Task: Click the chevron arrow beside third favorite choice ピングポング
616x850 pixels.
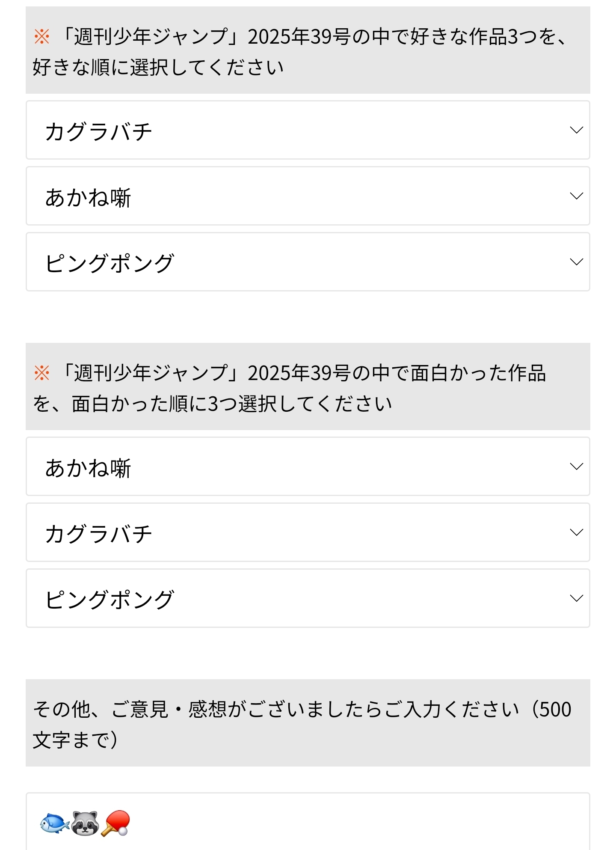Action: (576, 262)
